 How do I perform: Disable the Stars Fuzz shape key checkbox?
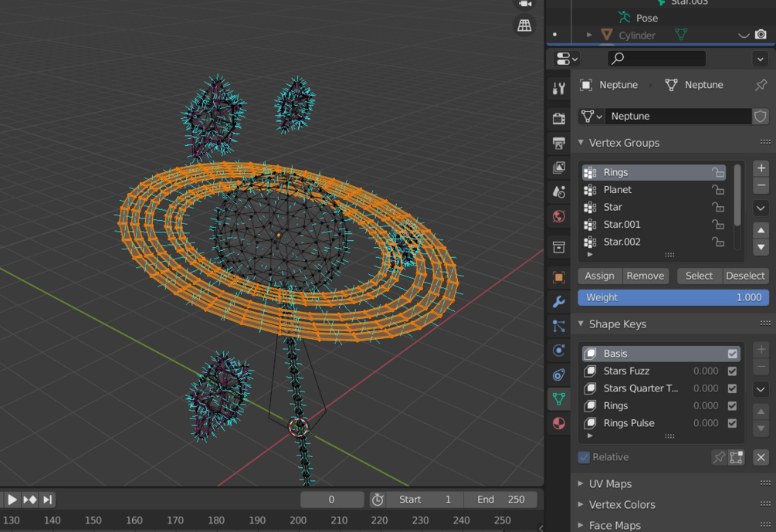pyautogui.click(x=733, y=371)
